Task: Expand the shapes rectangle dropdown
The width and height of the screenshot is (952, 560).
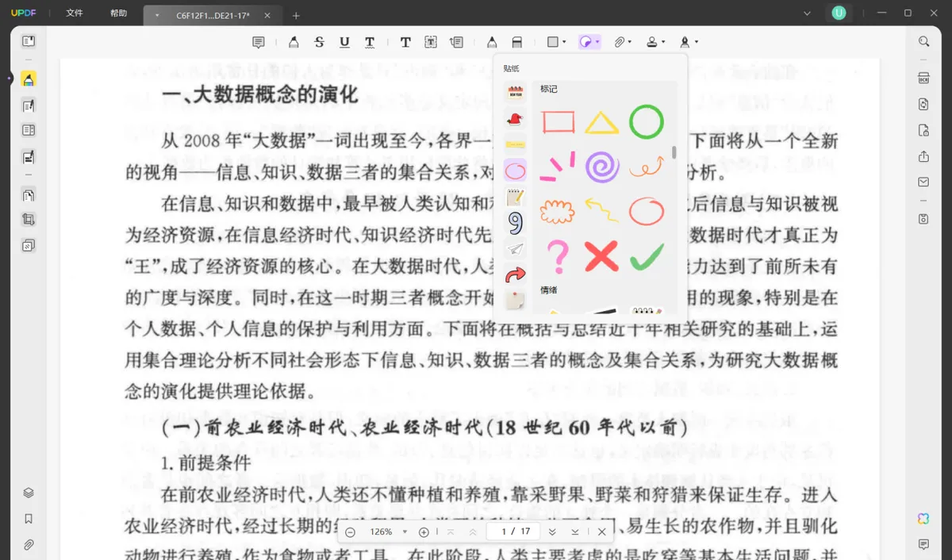Action: tap(564, 42)
